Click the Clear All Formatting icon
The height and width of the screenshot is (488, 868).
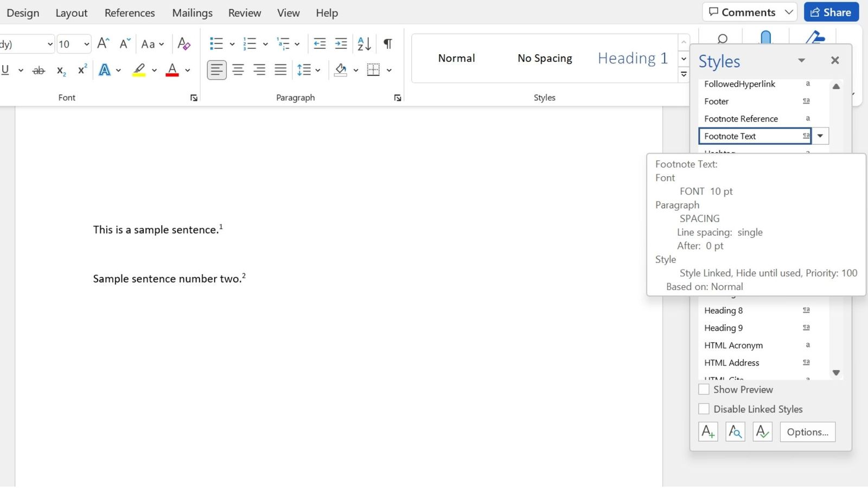[184, 44]
